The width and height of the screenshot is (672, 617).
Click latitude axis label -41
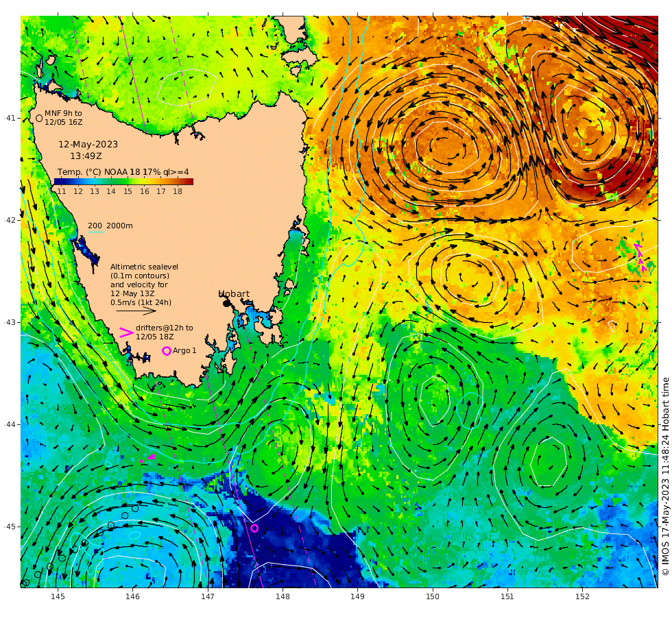coord(10,118)
